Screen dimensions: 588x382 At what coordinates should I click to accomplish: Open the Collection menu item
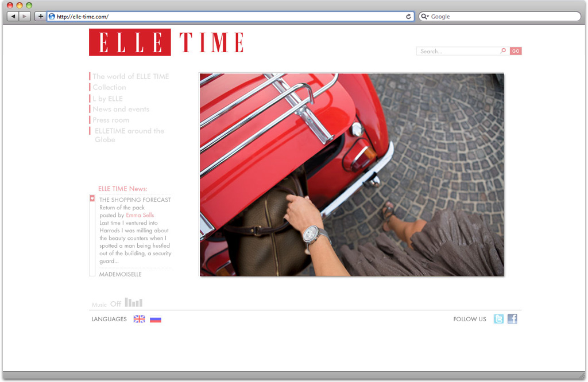(109, 87)
